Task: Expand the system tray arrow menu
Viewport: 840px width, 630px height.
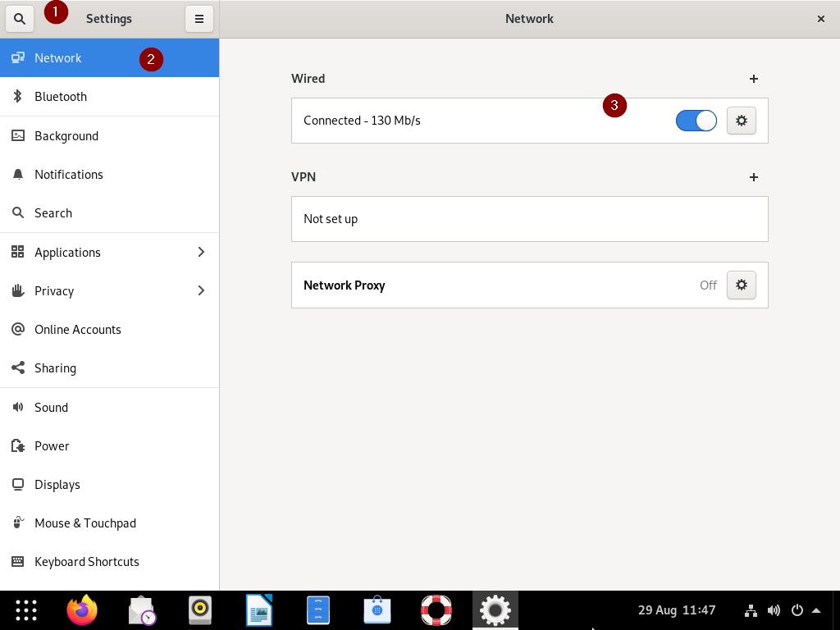Action: click(816, 610)
